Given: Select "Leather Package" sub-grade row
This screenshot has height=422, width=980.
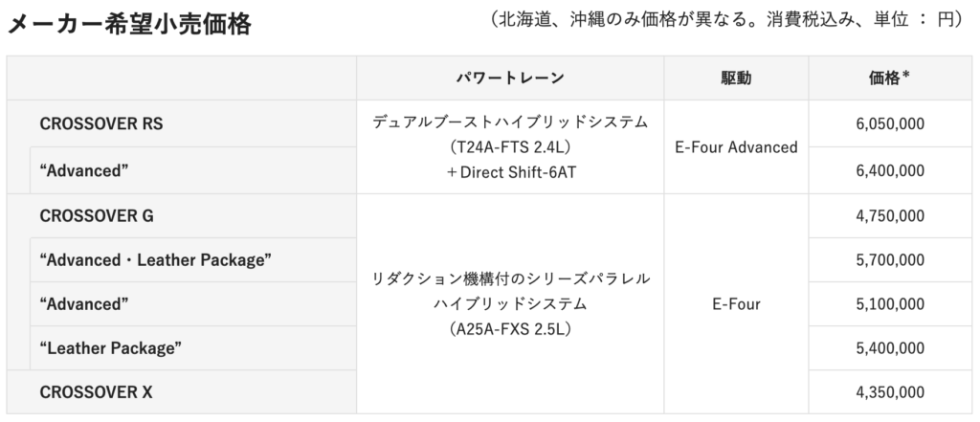Looking at the screenshot, I should [193, 348].
